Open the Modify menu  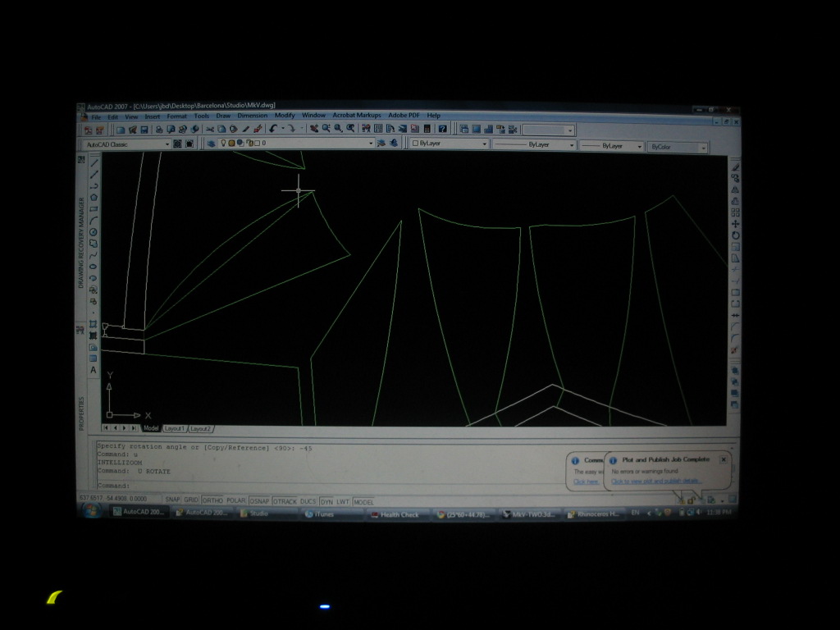point(285,116)
